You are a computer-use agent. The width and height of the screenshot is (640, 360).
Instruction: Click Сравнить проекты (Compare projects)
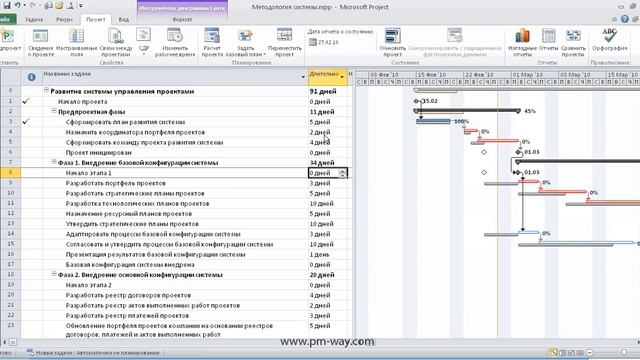point(573,42)
